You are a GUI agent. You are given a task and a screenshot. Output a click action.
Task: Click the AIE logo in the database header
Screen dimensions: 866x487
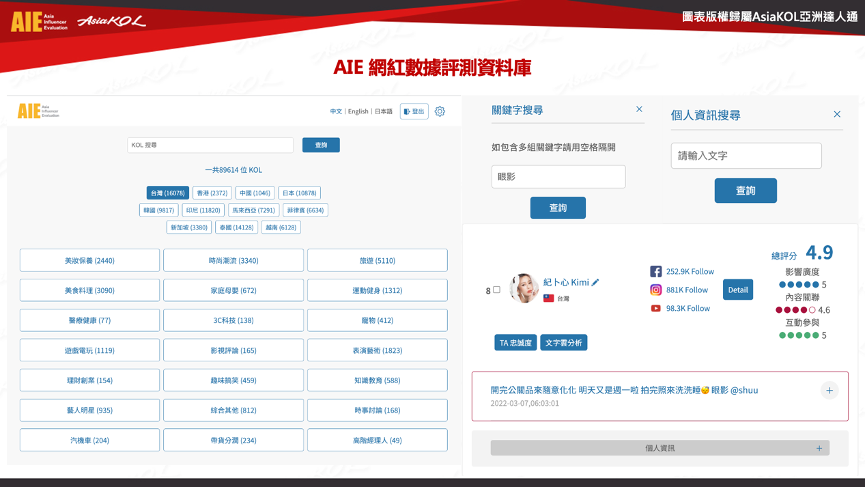tap(38, 111)
